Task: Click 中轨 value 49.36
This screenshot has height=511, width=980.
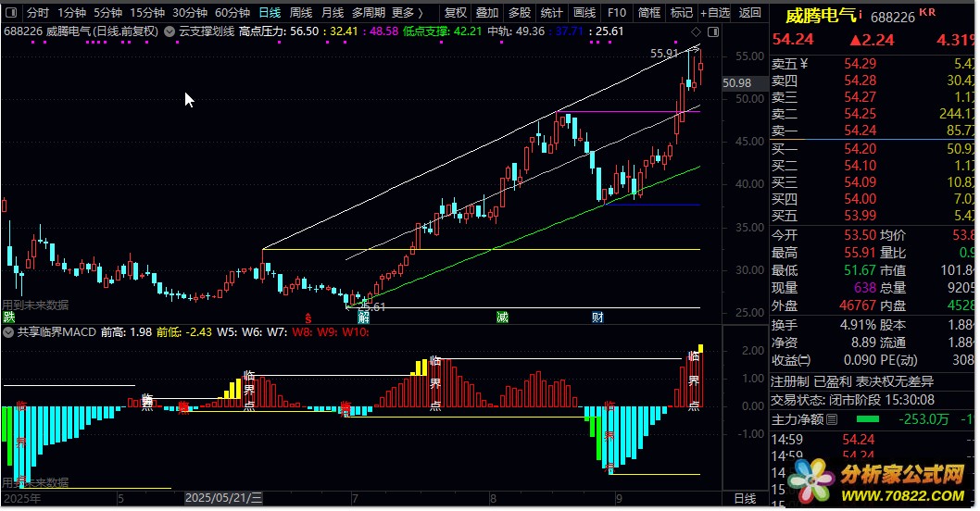Action: pyautogui.click(x=530, y=31)
